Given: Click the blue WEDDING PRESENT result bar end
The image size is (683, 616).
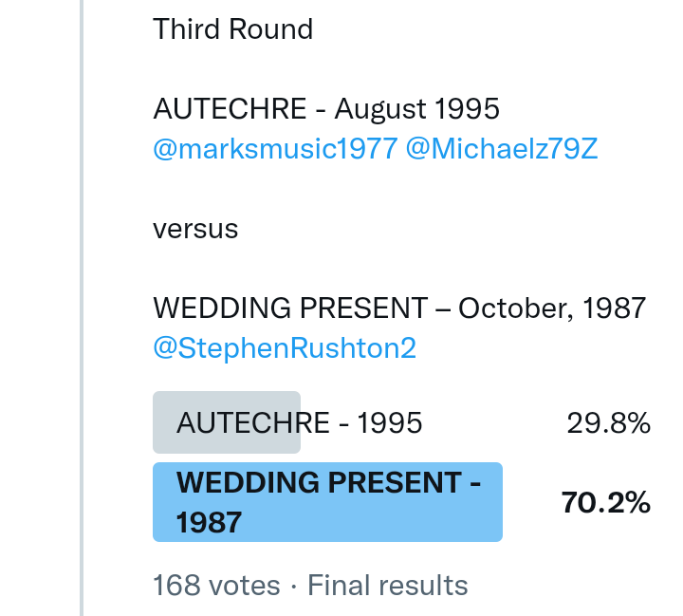Looking at the screenshot, I should [x=491, y=502].
